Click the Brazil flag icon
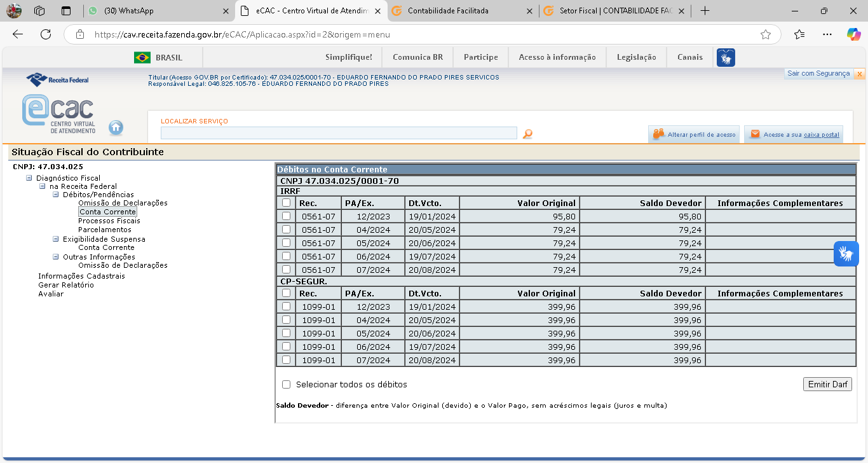The width and height of the screenshot is (868, 463). [142, 57]
